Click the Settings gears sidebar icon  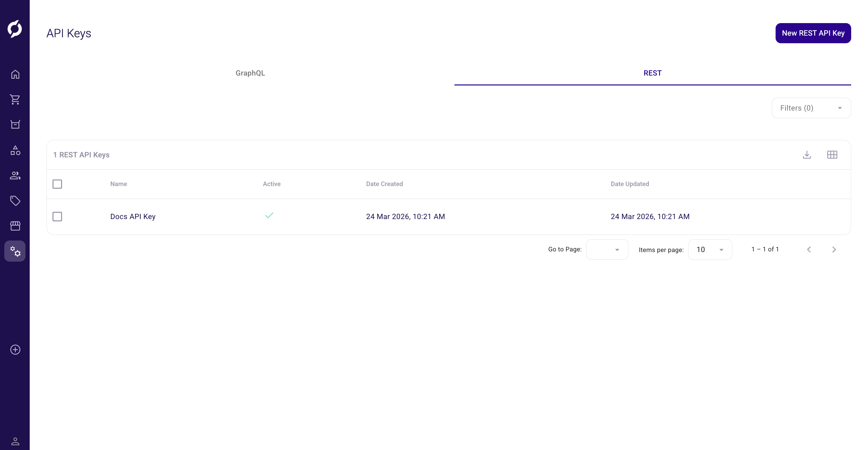(x=15, y=251)
